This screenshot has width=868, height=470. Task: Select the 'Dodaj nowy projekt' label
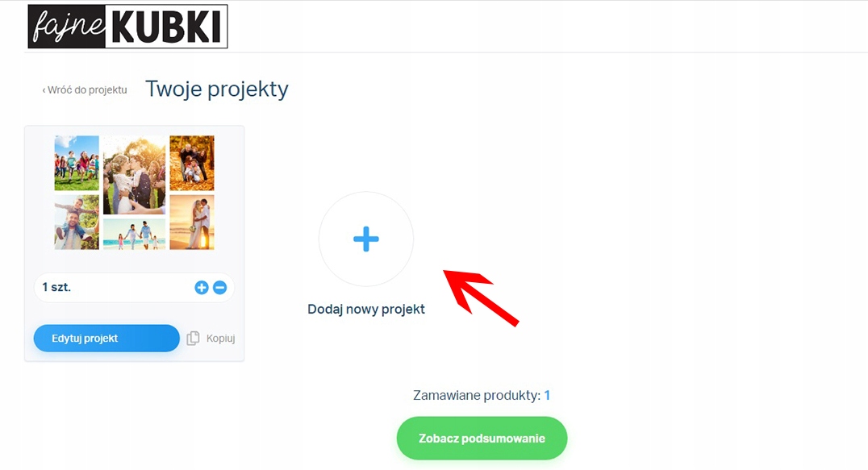click(x=366, y=309)
